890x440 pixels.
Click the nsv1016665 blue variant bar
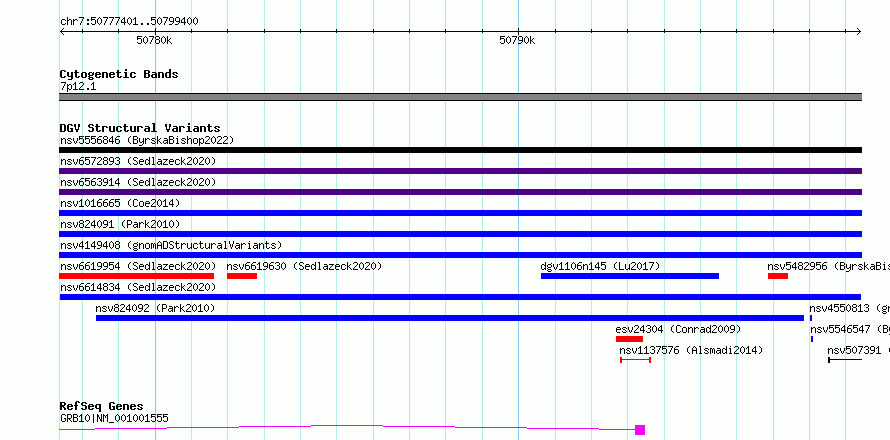click(x=460, y=213)
